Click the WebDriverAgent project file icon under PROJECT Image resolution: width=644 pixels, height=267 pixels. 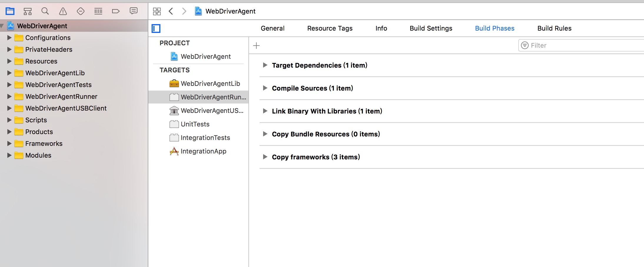coord(174,56)
